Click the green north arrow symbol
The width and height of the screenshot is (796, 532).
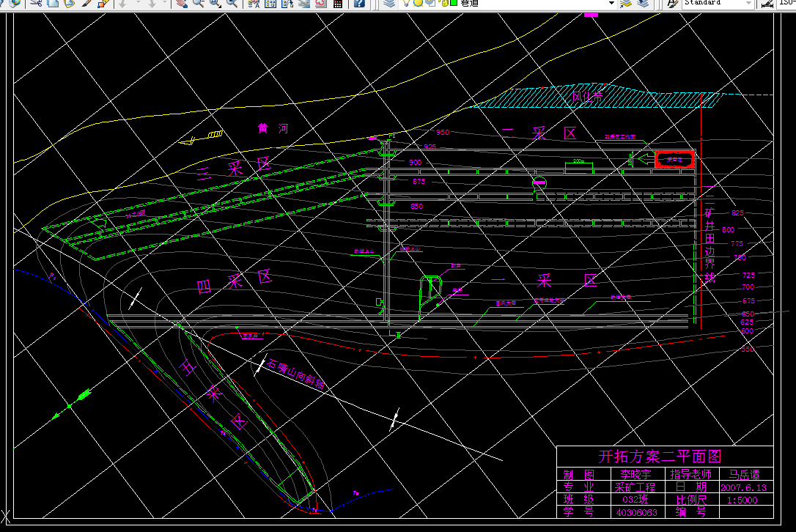[71, 405]
